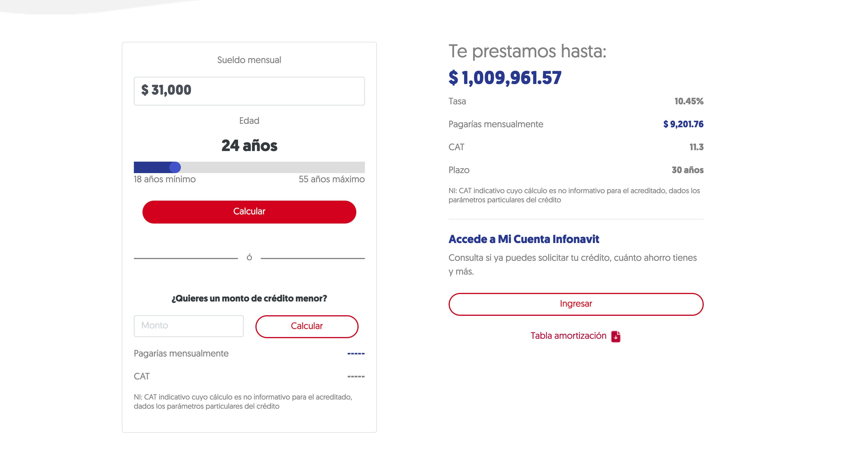
Task: Click the Tabla amortización download icon
Action: (x=616, y=336)
